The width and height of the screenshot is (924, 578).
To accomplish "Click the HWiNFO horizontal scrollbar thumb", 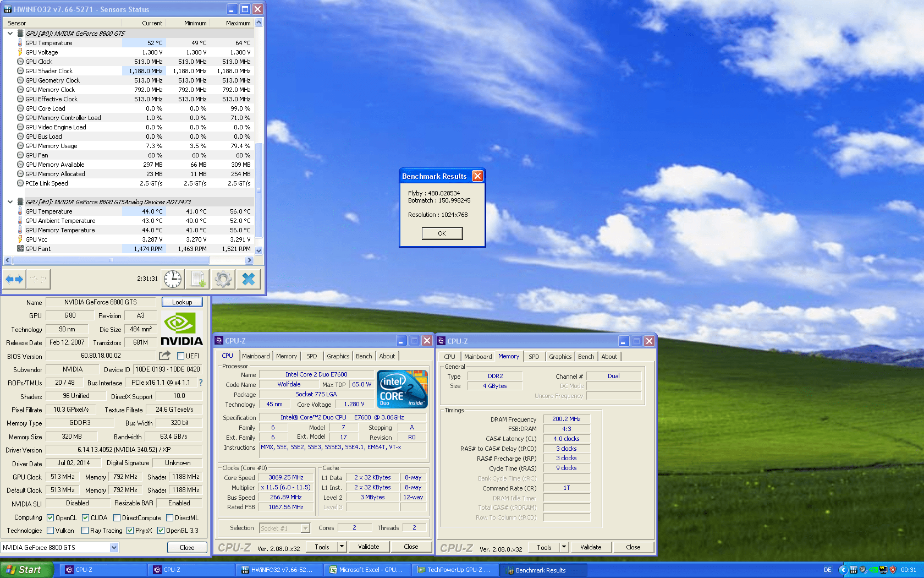I will point(111,260).
